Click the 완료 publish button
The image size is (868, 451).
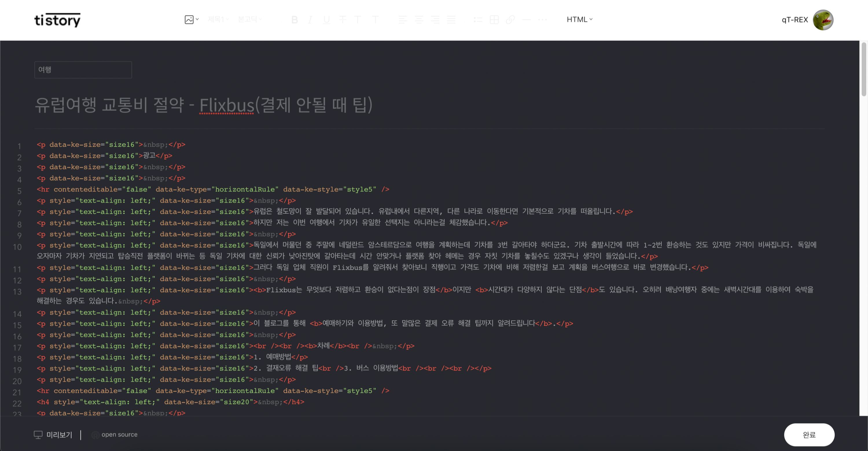point(809,435)
